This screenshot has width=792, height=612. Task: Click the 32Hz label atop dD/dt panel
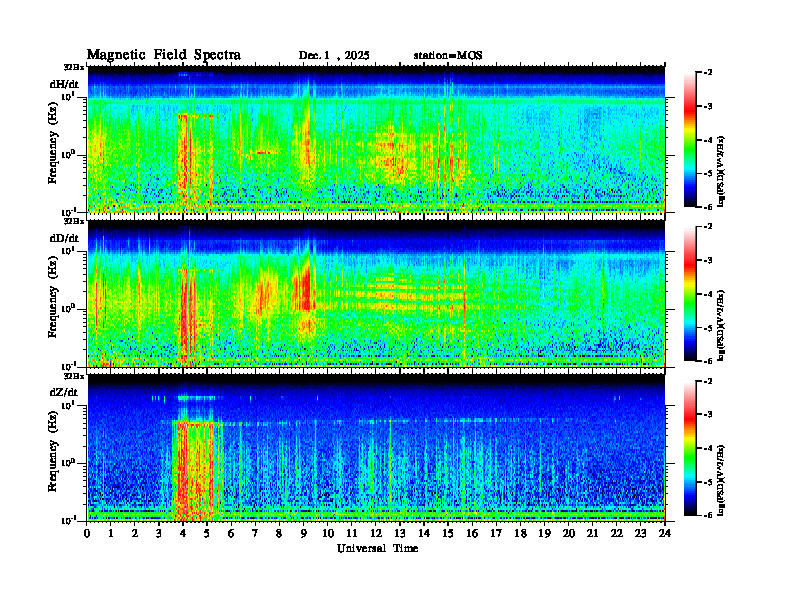click(x=74, y=221)
